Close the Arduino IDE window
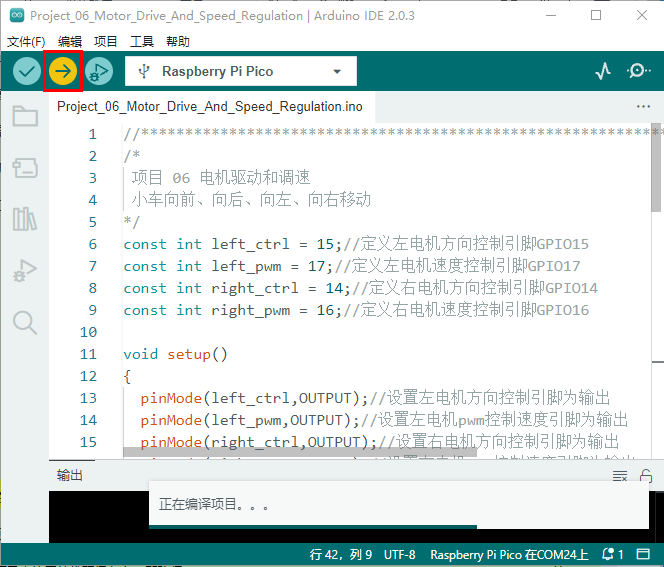This screenshot has width=664, height=567. pyautogui.click(x=642, y=15)
